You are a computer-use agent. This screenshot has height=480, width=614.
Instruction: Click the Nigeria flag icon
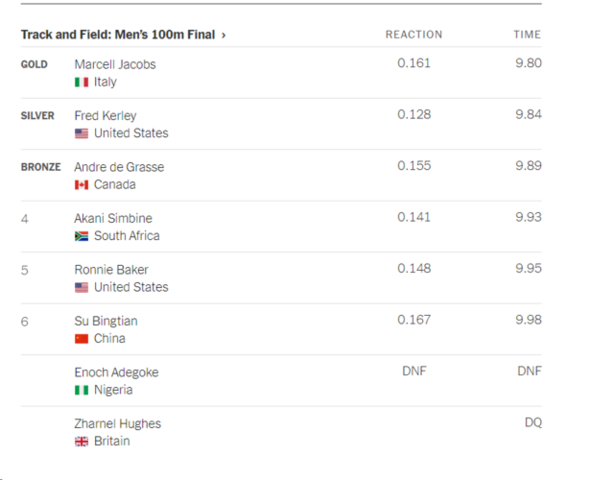81,390
